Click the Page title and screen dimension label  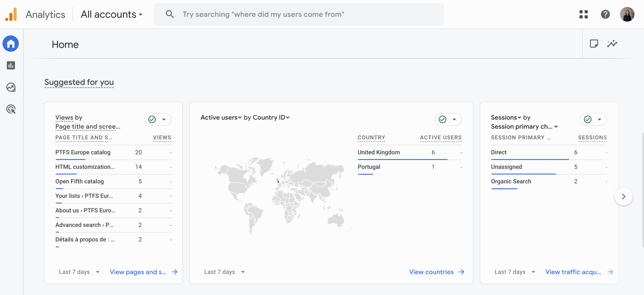pyautogui.click(x=88, y=127)
